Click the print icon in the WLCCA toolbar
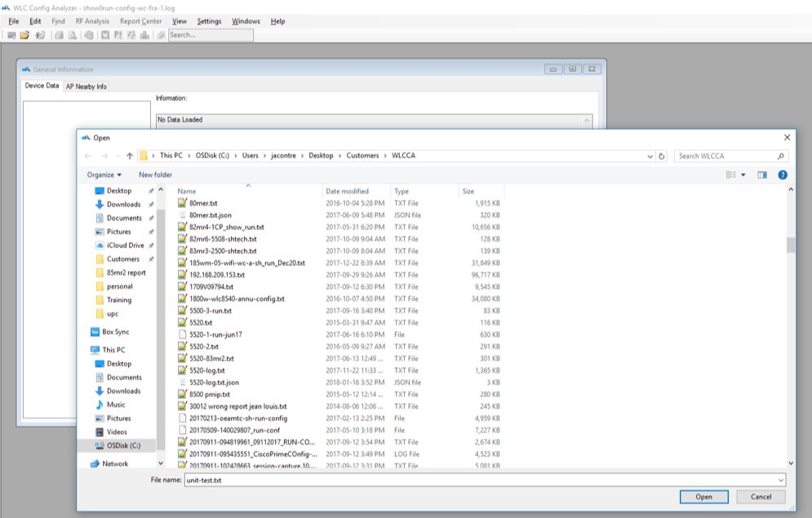The height and width of the screenshot is (518, 812). coord(57,34)
